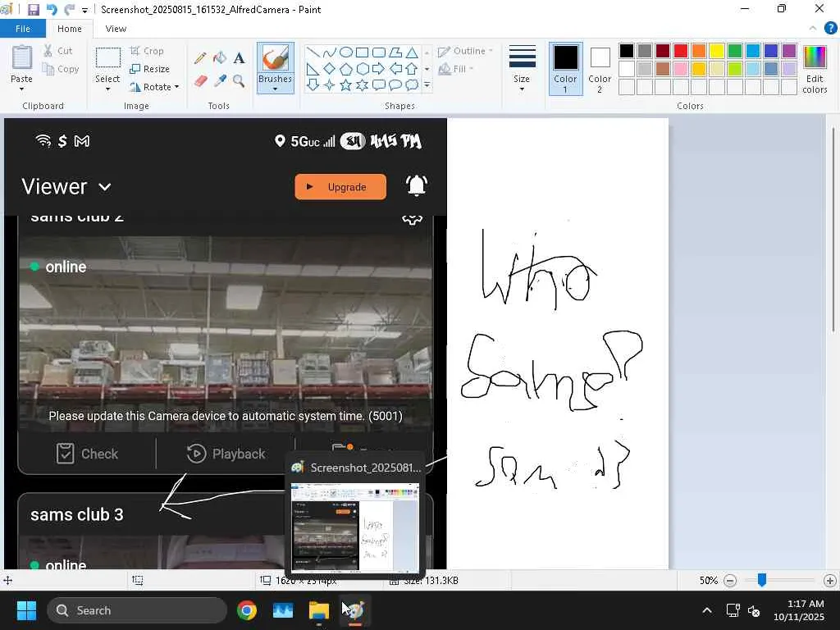Image resolution: width=840 pixels, height=630 pixels.
Task: Click the Save icon in title bar
Action: click(x=33, y=9)
